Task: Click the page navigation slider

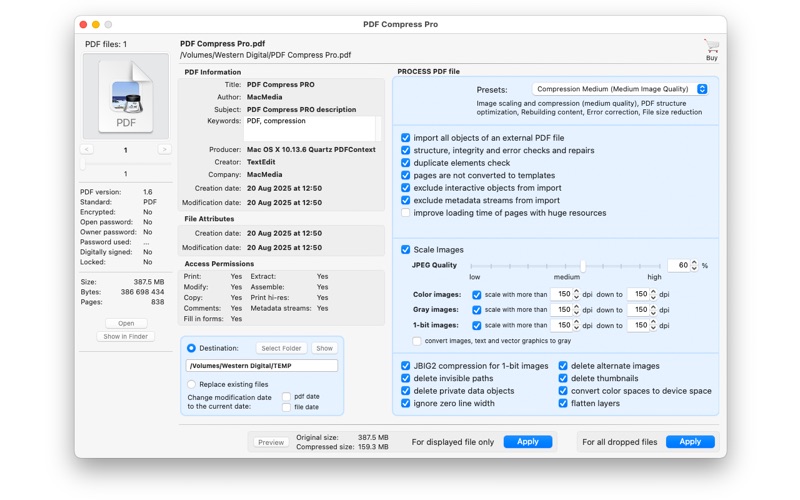Action: coord(126,164)
